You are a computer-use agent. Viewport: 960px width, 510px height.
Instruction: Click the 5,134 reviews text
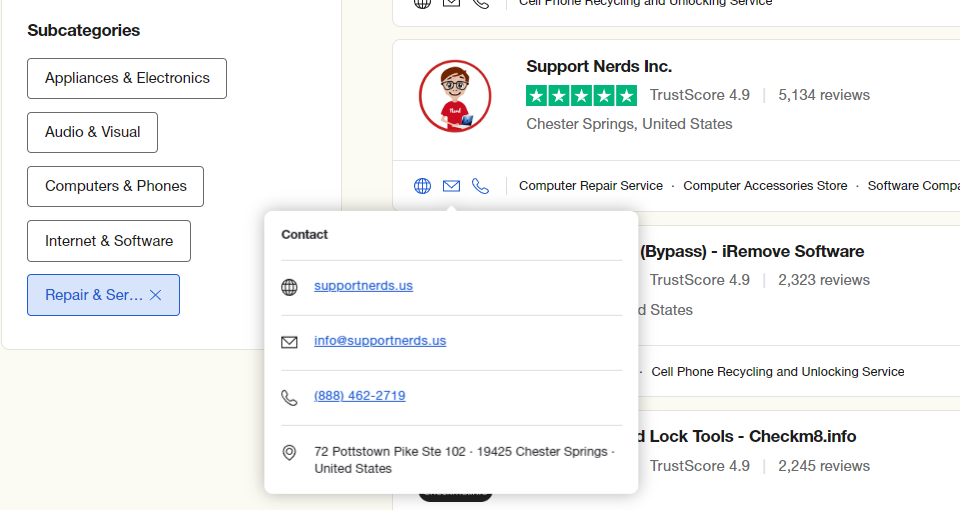click(x=823, y=95)
